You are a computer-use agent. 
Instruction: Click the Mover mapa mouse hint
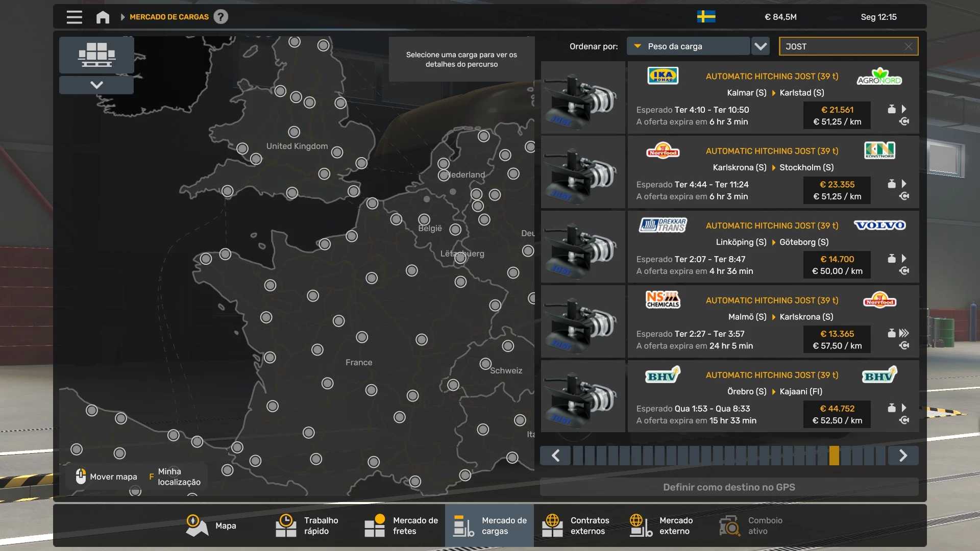click(107, 477)
